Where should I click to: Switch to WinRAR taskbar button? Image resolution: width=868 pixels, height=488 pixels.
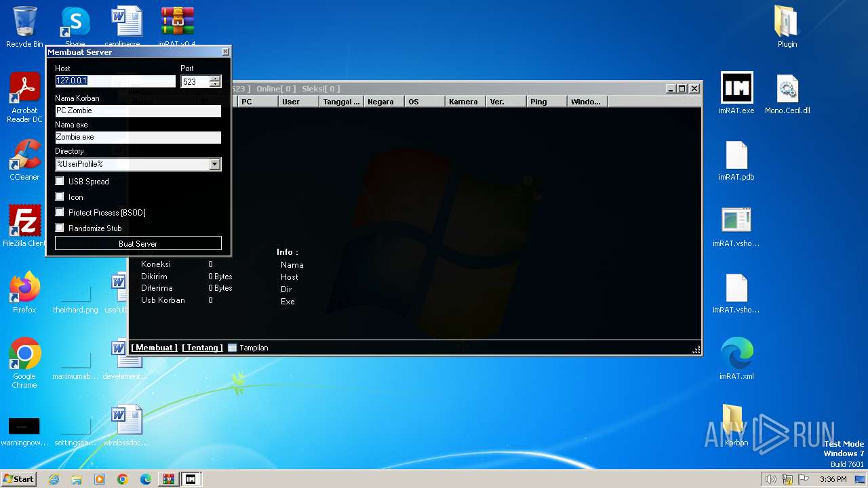click(x=168, y=479)
